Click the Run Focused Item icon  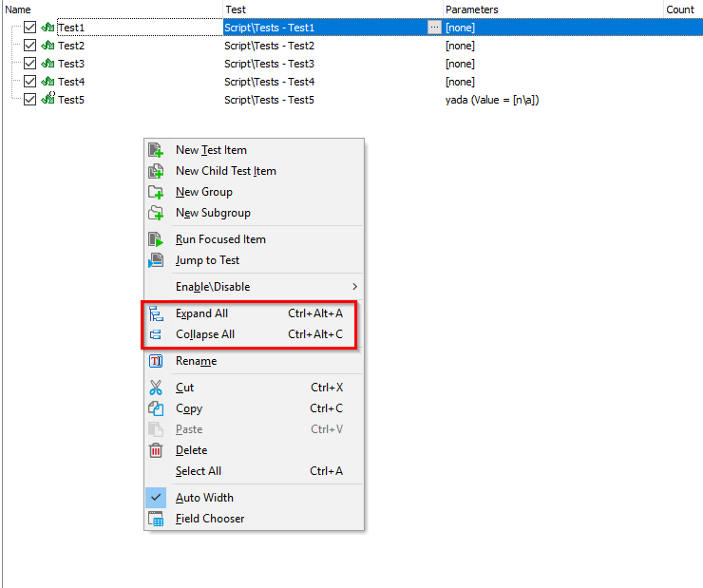(x=156, y=239)
